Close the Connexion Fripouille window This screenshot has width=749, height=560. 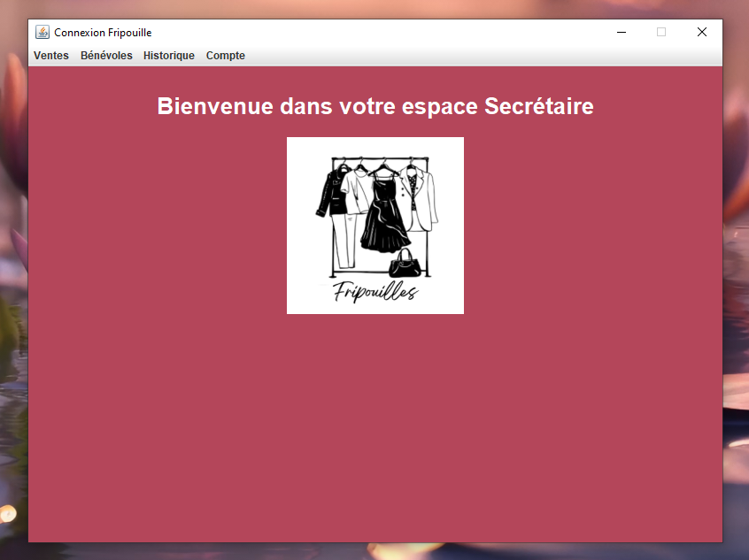(702, 32)
